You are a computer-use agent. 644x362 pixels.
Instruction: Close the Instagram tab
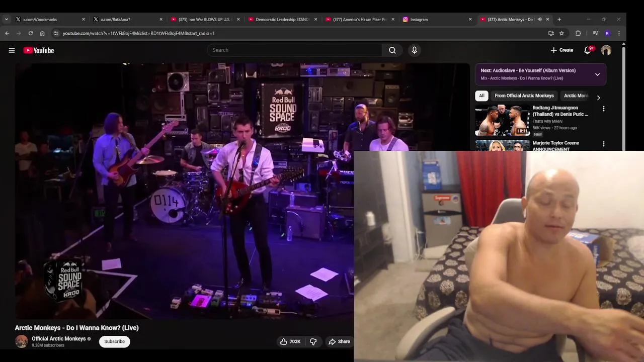[x=470, y=20]
